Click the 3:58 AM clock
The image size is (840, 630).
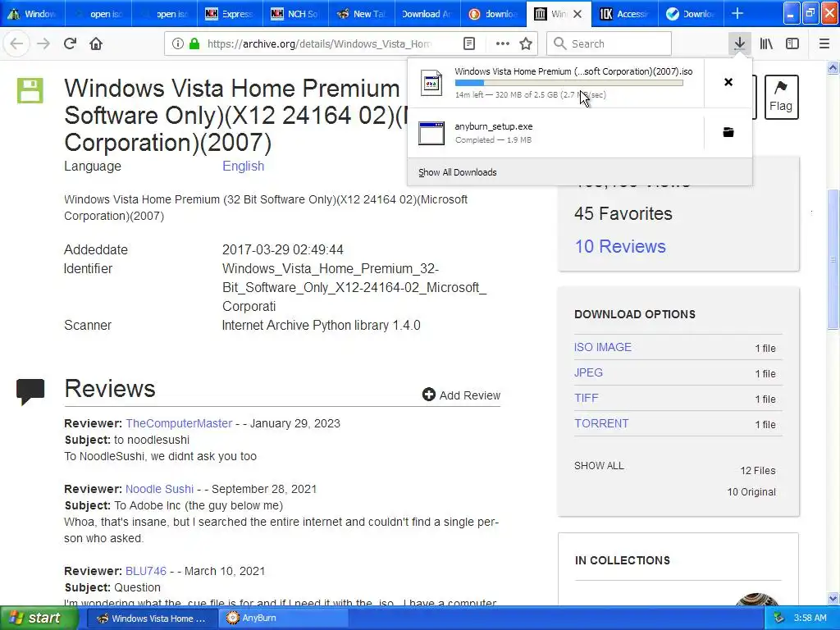point(810,618)
